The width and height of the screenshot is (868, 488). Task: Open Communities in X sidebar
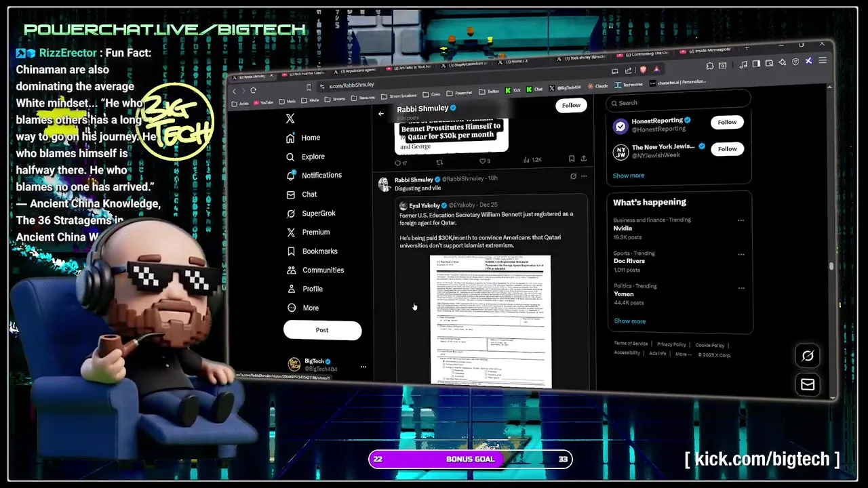click(315, 270)
